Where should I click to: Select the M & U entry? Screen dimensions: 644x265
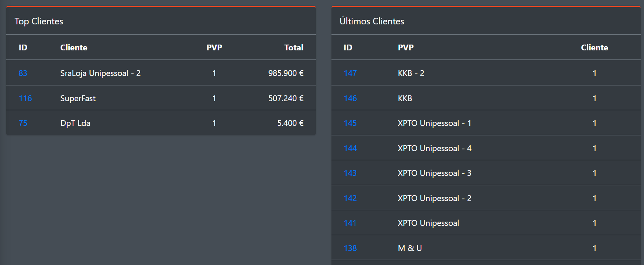click(410, 248)
